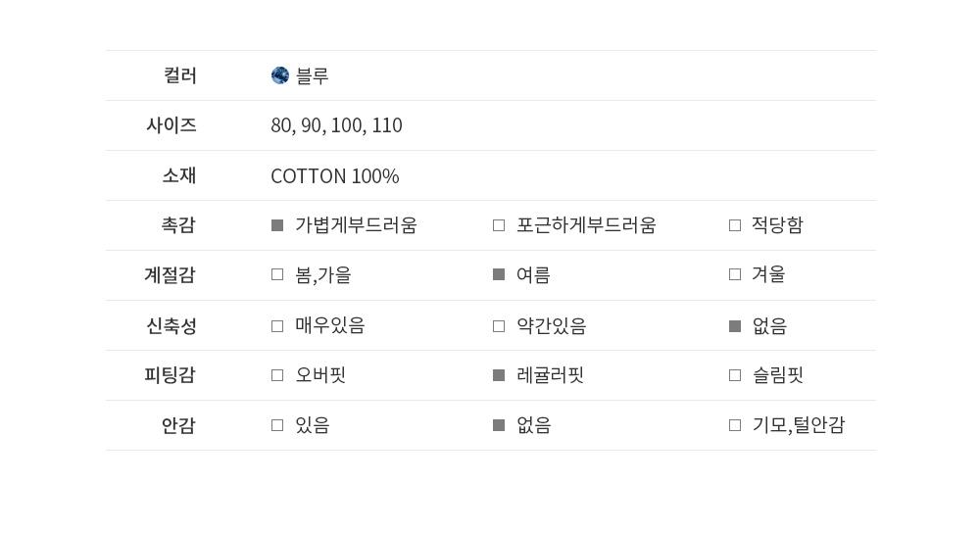The height and width of the screenshot is (533, 980).
Task: Toggle the 있음 lining checkbox
Action: [277, 425]
